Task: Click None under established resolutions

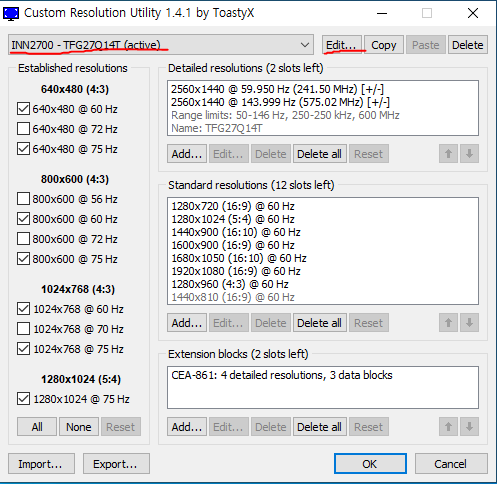Action: click(x=79, y=427)
